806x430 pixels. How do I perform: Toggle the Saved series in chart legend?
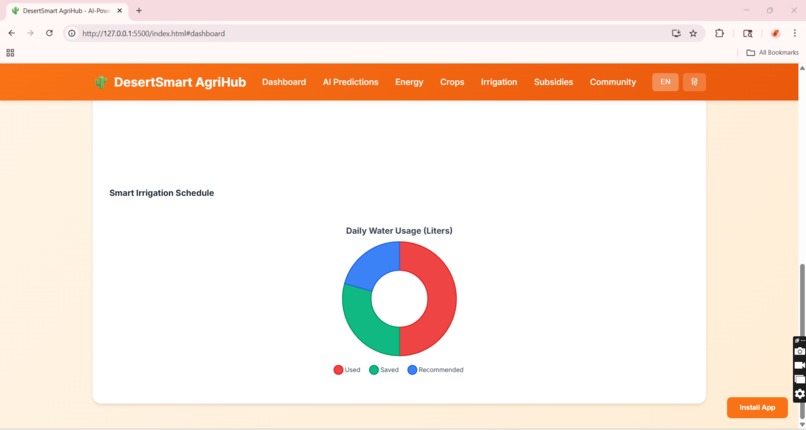tap(384, 370)
